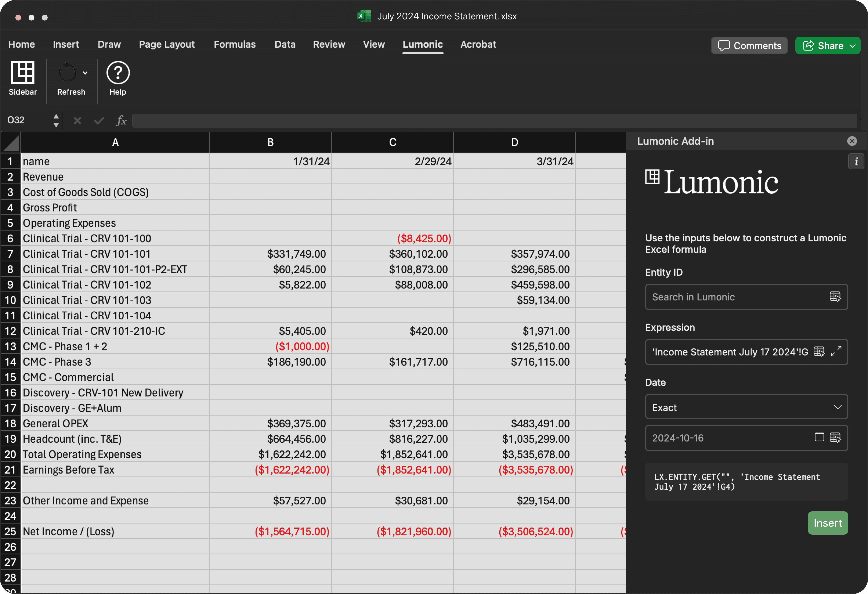Image resolution: width=868 pixels, height=594 pixels.
Task: Open the Help question mark icon
Action: (x=118, y=73)
